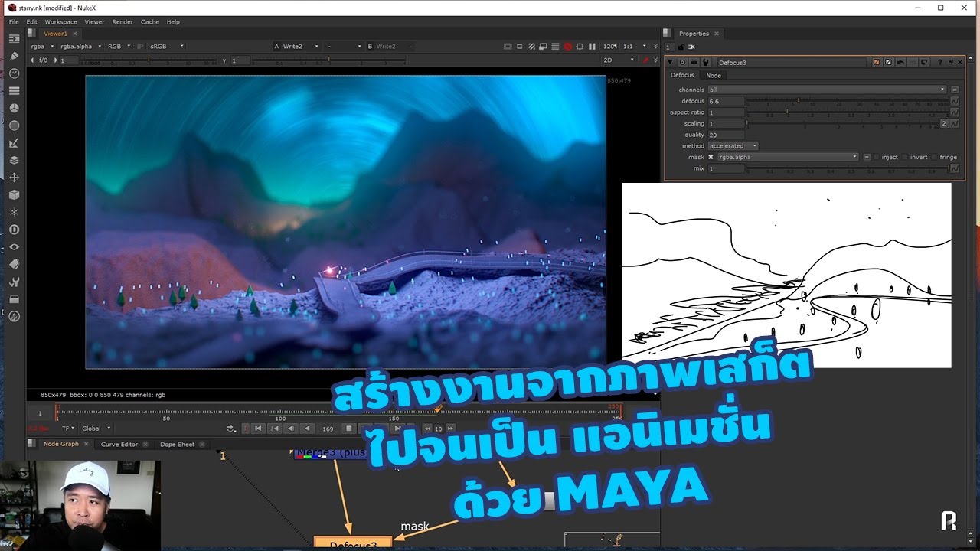980x551 pixels.
Task: Click the Defocus3 wrench icon
Action: pyautogui.click(x=705, y=62)
